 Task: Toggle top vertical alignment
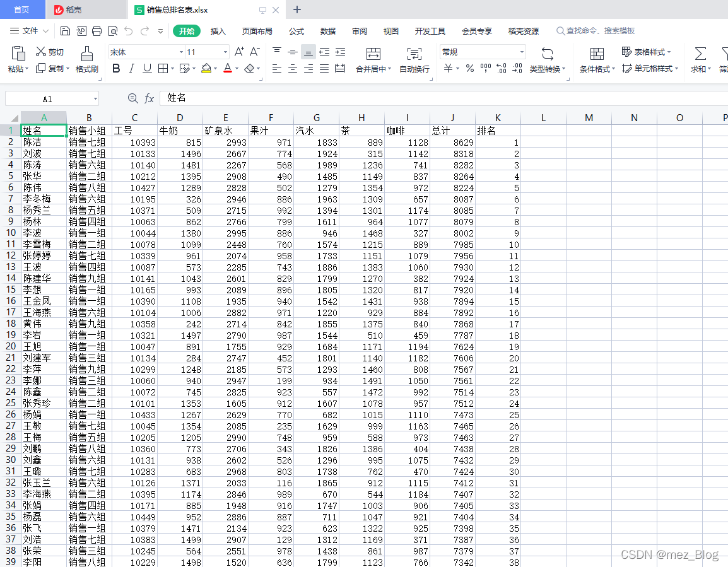(277, 52)
